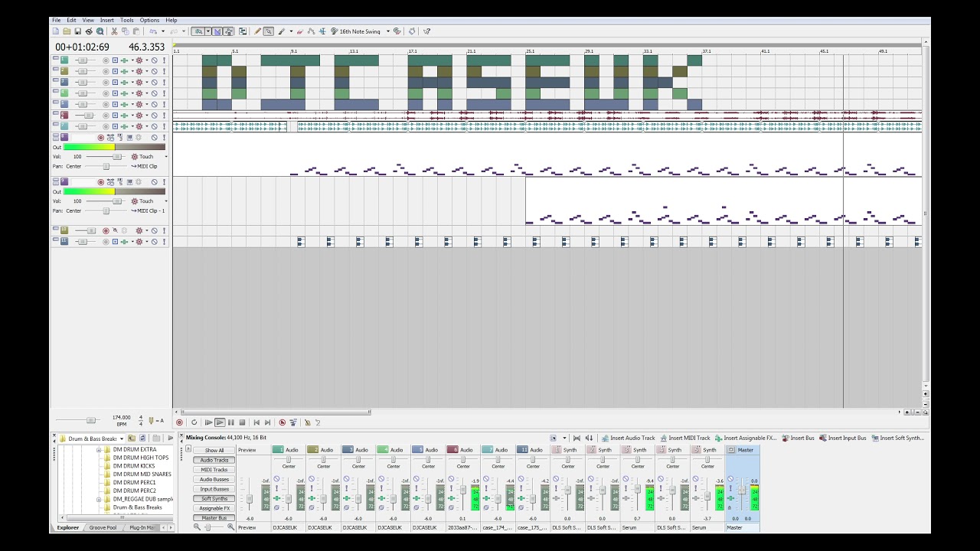Refresh the Explorer folder view

(x=142, y=439)
